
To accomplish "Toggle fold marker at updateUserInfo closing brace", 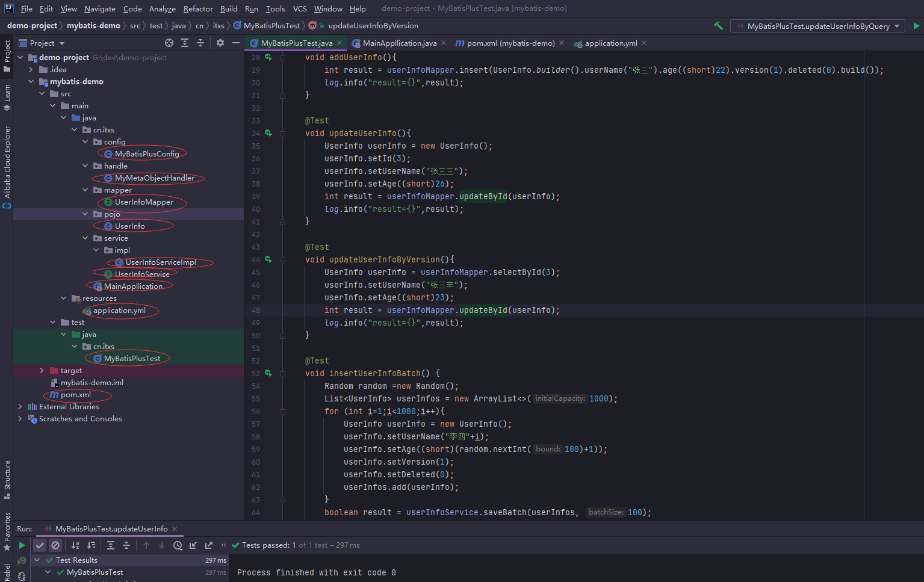I will (282, 222).
